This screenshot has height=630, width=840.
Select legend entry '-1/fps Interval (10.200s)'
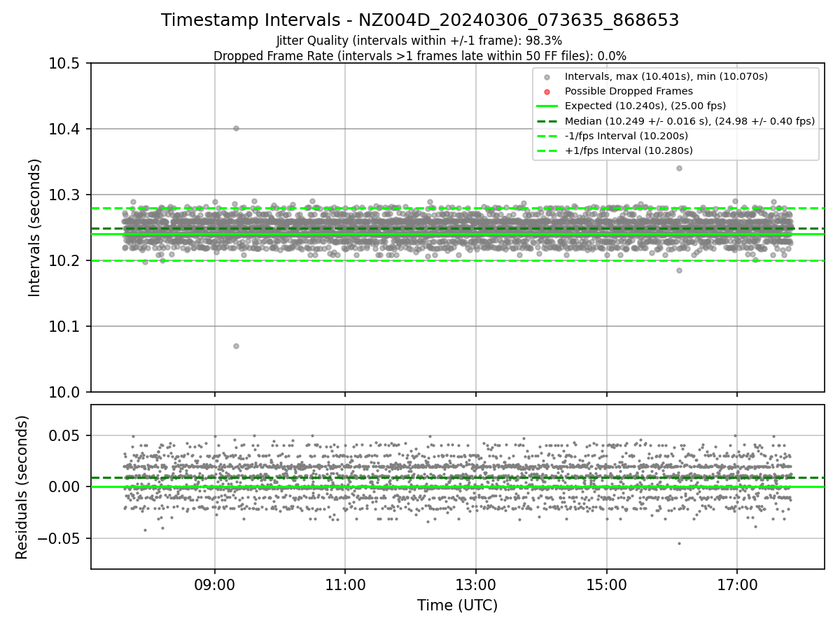click(x=626, y=136)
